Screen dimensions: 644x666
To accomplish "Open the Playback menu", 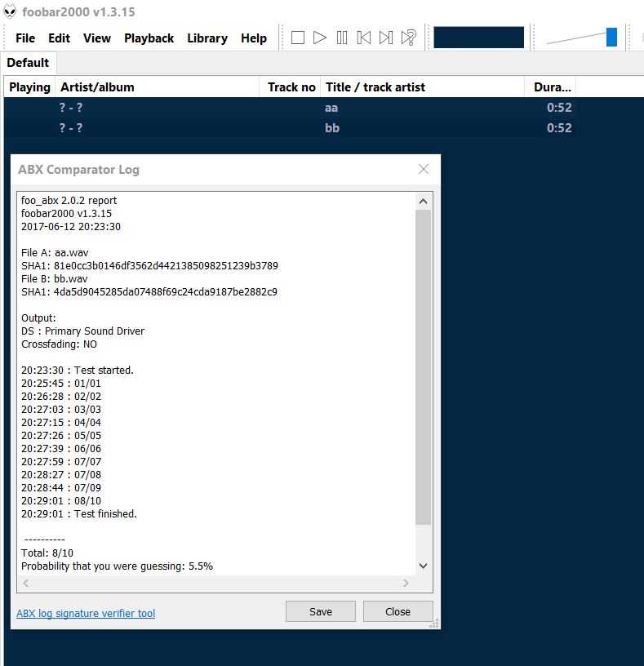I will (149, 38).
